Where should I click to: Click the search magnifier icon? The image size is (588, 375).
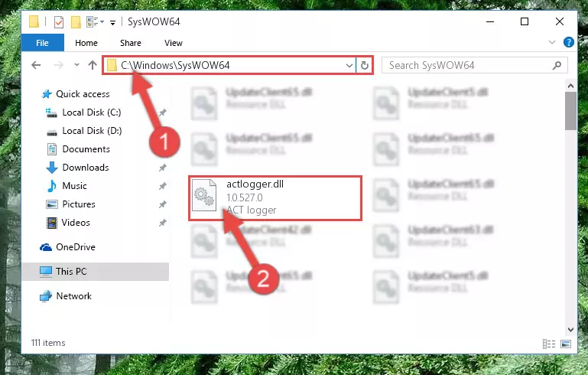557,65
